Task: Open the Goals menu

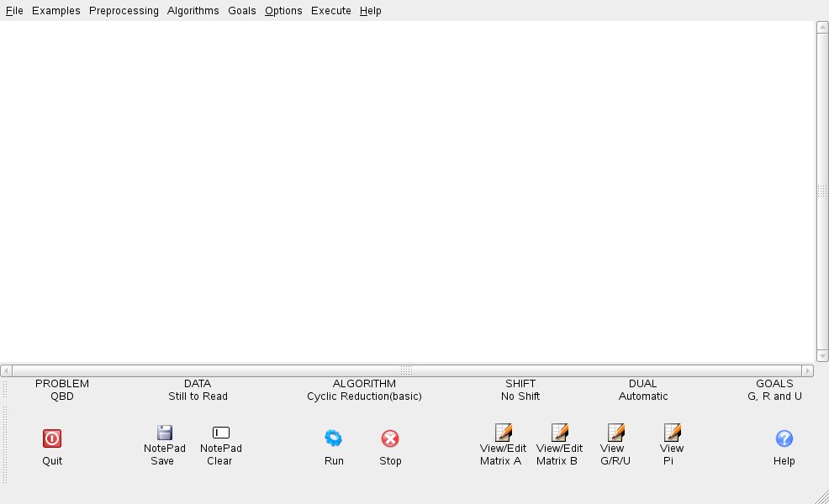Action: [242, 11]
